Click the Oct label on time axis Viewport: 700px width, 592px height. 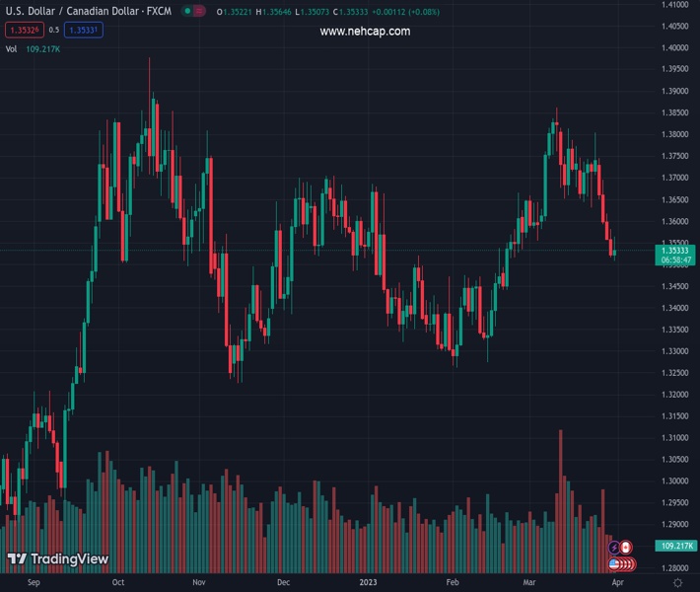coord(118,583)
